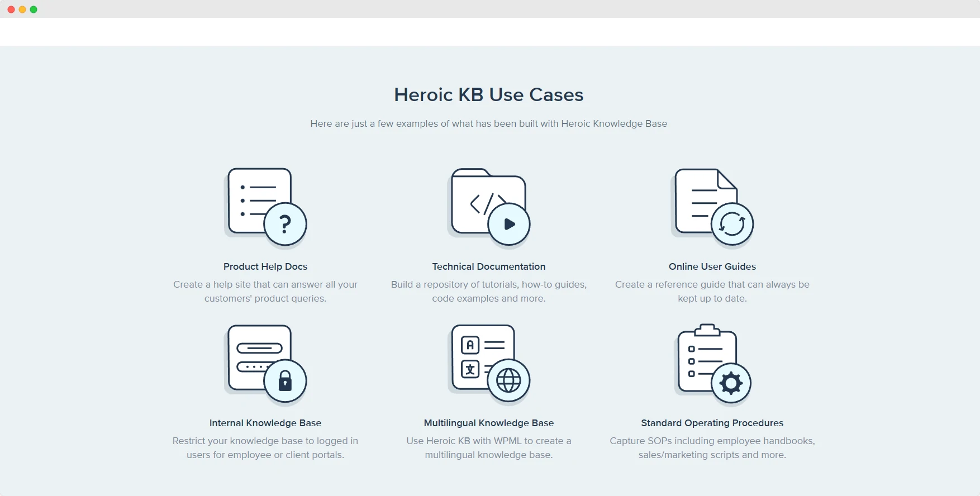
Task: Click the "Heroic KB Use Cases" title
Action: (x=489, y=94)
